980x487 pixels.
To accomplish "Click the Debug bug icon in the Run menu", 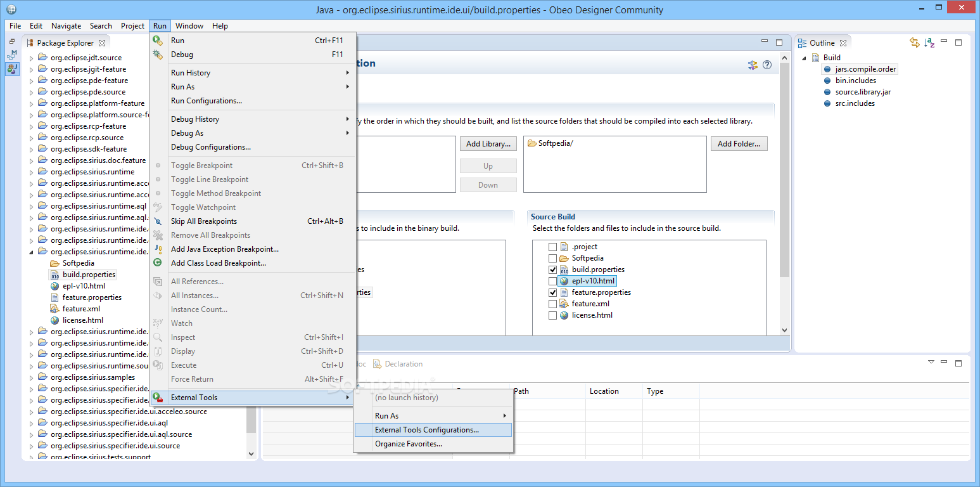I will pos(158,55).
